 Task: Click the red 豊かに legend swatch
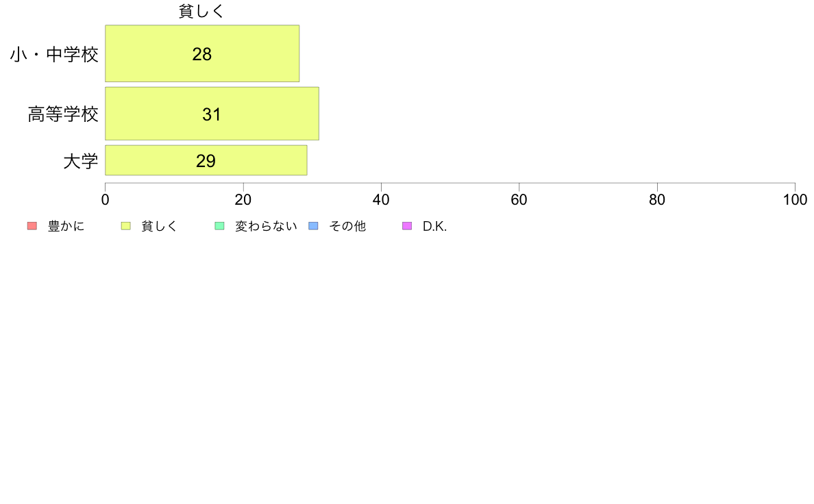coord(32,226)
